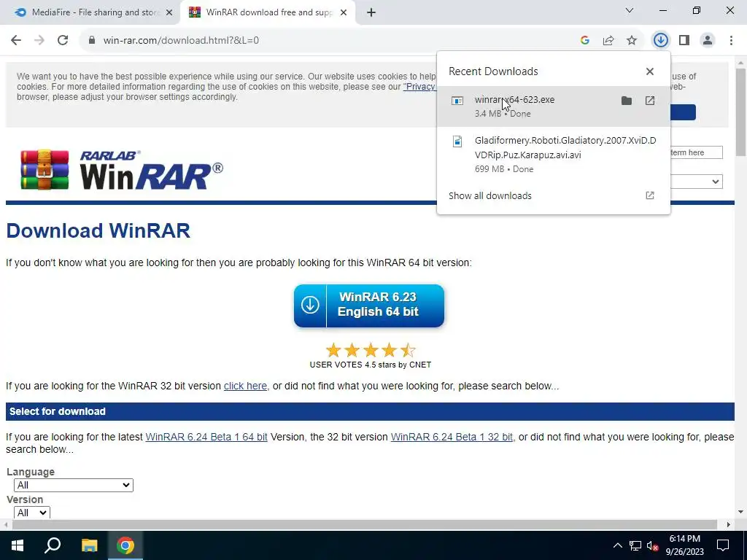Screen dimensions: 747x560
Task: Open the WinRAR 6.24 Beta 1 64 bit link
Action: point(206,437)
